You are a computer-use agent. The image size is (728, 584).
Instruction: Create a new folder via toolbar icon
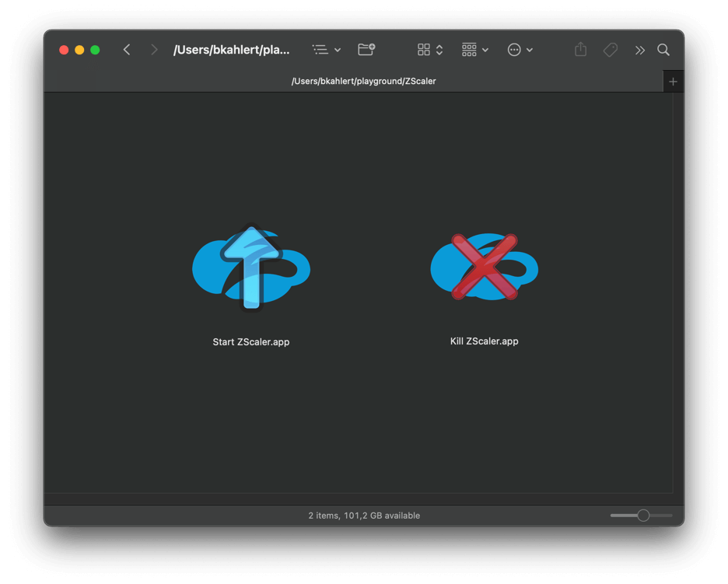[366, 49]
